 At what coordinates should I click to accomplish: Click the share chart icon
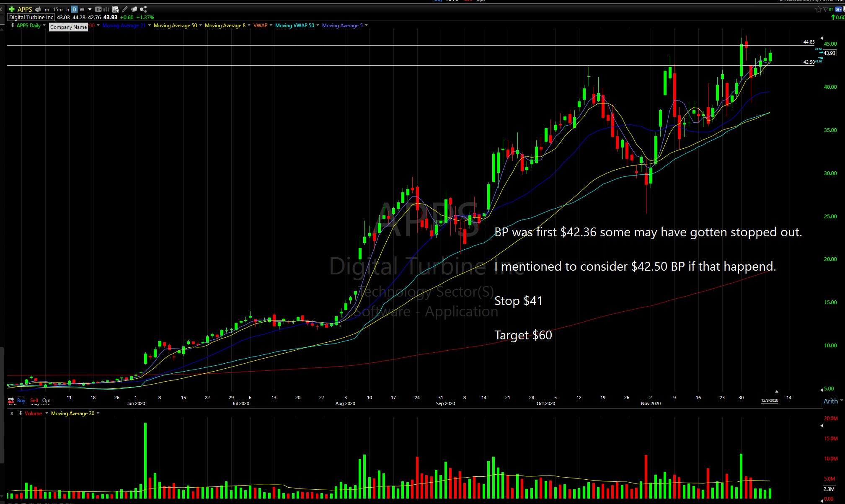[x=143, y=9]
